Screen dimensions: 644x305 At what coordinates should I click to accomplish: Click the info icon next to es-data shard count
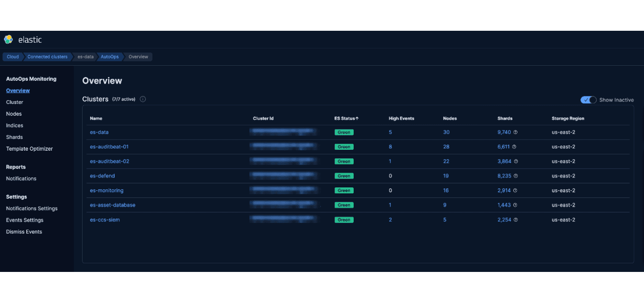(516, 132)
